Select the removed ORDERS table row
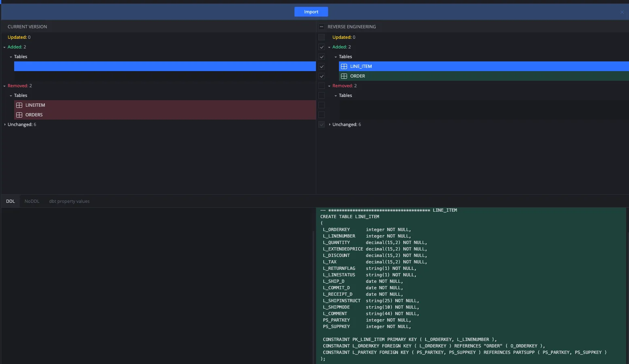The height and width of the screenshot is (364, 629). tap(165, 115)
